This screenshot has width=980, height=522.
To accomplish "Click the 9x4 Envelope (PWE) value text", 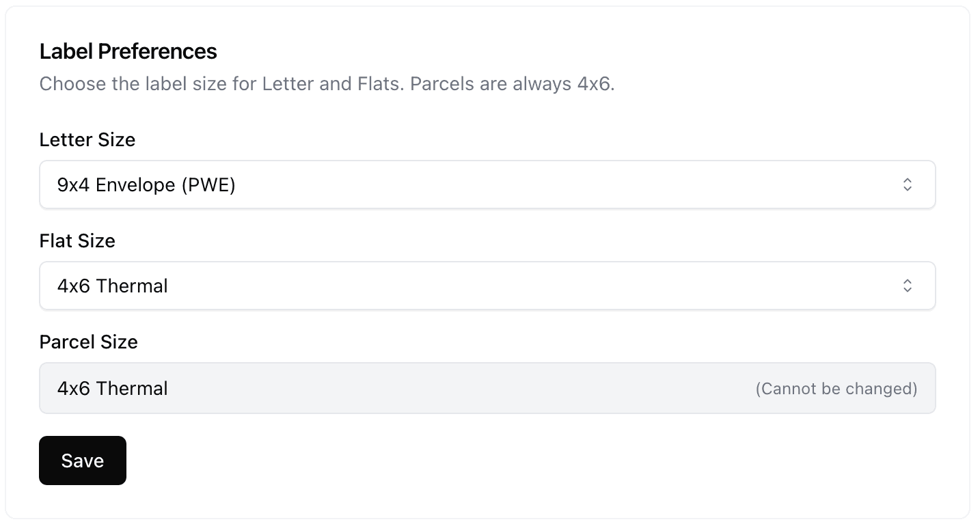I will 146,184.
